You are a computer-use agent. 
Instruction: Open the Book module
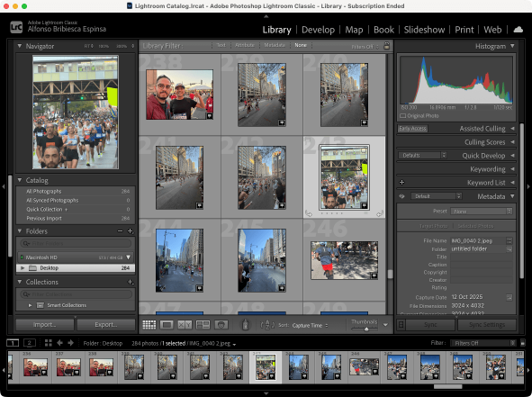point(383,30)
